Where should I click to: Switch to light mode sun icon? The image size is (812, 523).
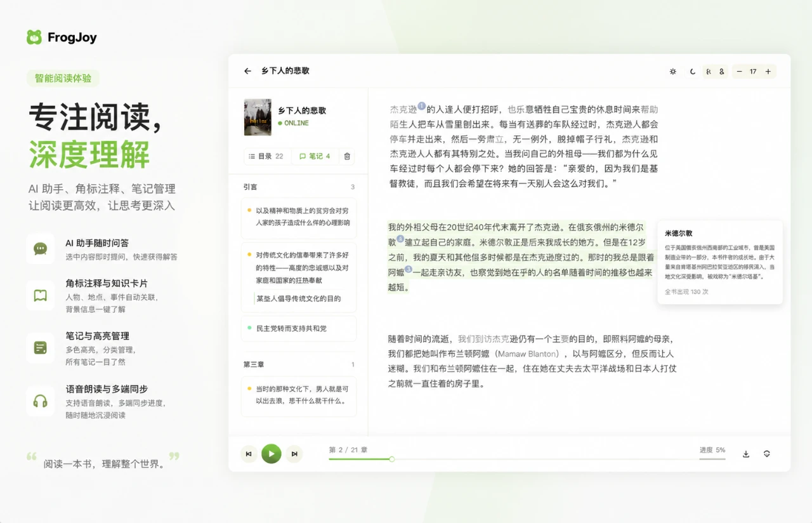pos(673,72)
